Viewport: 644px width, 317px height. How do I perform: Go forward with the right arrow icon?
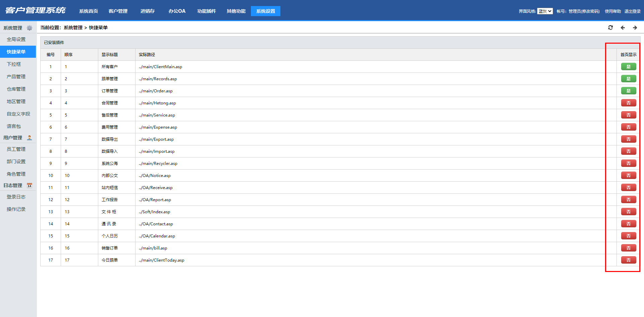[x=635, y=28]
